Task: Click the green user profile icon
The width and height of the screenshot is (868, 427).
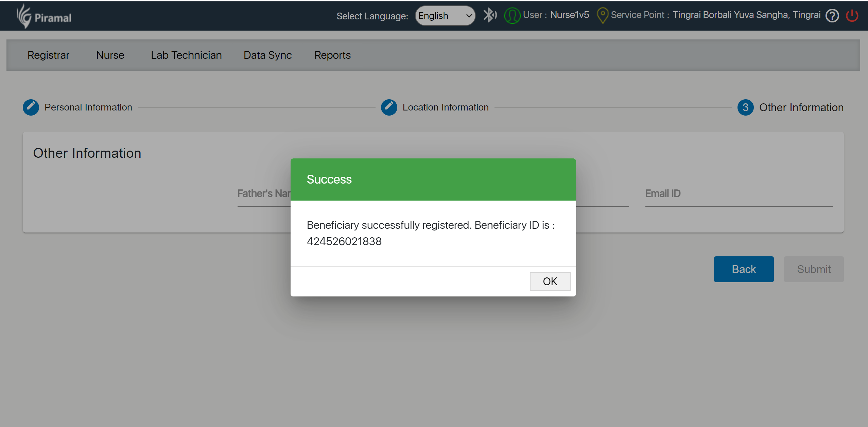Action: click(512, 16)
